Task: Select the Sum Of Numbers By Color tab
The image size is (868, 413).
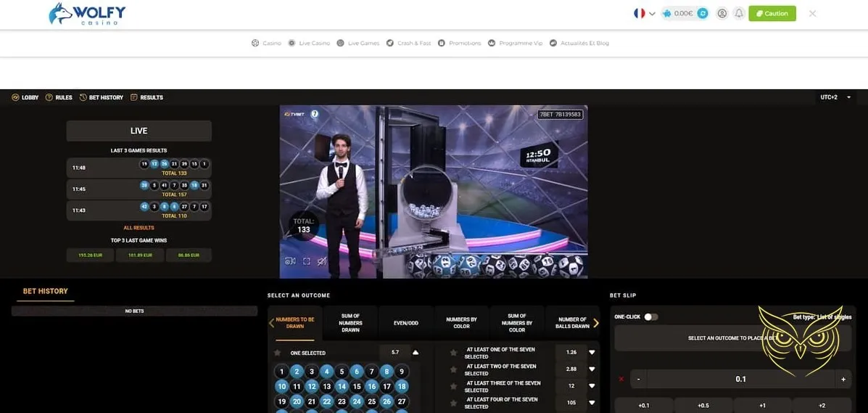Action: coord(517,323)
